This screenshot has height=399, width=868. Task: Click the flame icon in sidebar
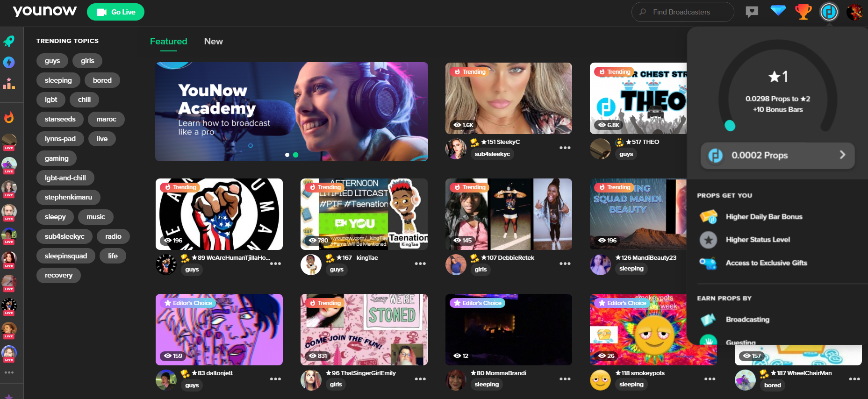[x=9, y=117]
